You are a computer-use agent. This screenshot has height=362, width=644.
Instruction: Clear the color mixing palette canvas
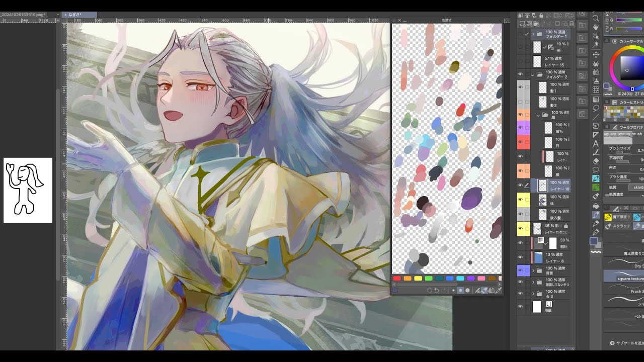tap(430, 290)
